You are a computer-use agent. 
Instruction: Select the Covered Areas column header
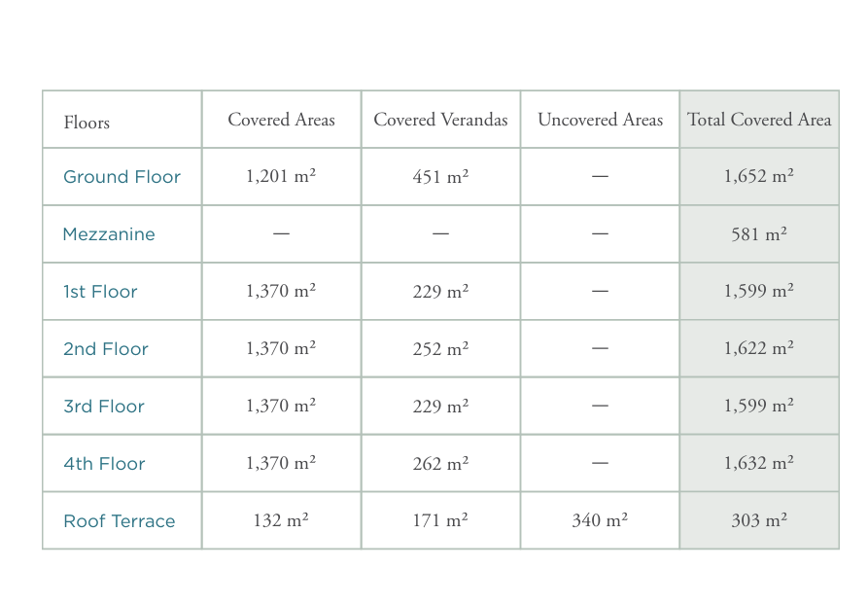coord(281,120)
